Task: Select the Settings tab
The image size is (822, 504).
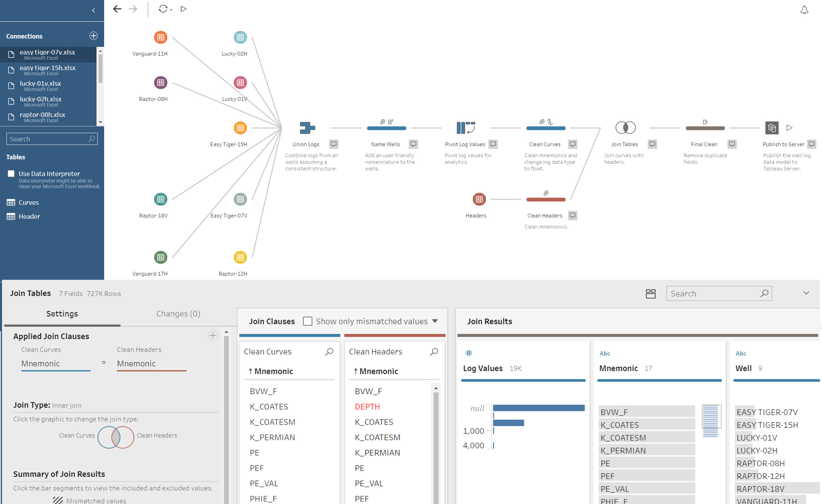Action: tap(62, 314)
